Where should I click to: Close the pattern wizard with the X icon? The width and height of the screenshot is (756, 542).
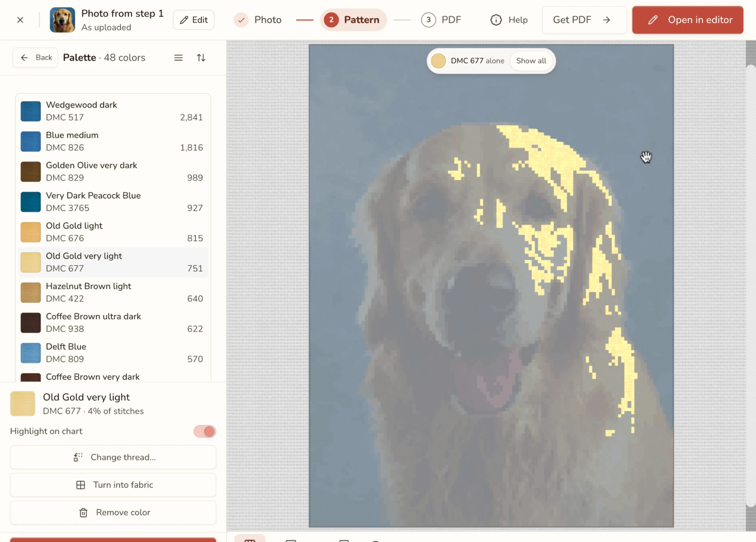point(20,20)
